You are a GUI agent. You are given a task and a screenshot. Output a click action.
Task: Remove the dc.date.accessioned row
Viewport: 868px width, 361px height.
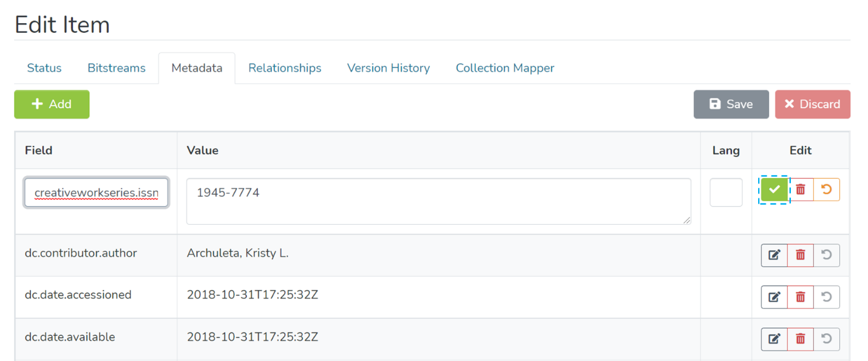801,297
